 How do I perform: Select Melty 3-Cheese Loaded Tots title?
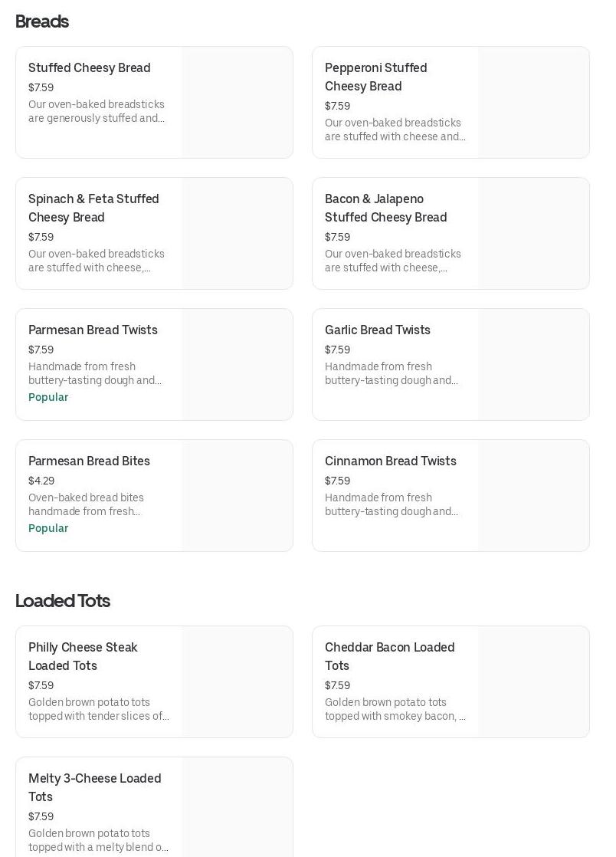[94, 787]
